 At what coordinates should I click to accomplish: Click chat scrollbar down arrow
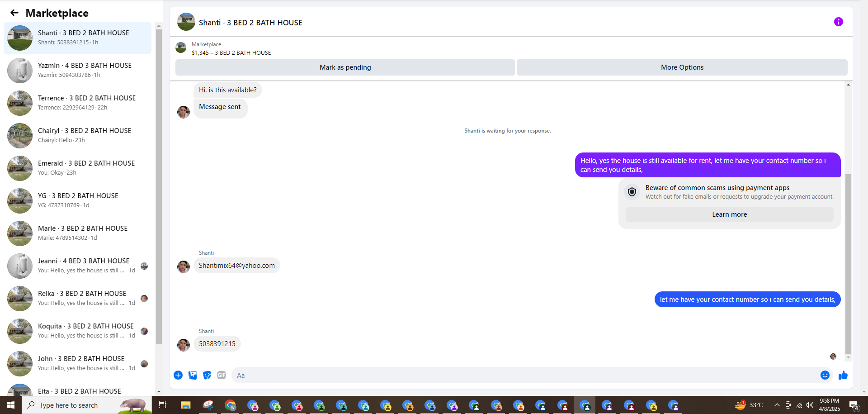point(848,357)
